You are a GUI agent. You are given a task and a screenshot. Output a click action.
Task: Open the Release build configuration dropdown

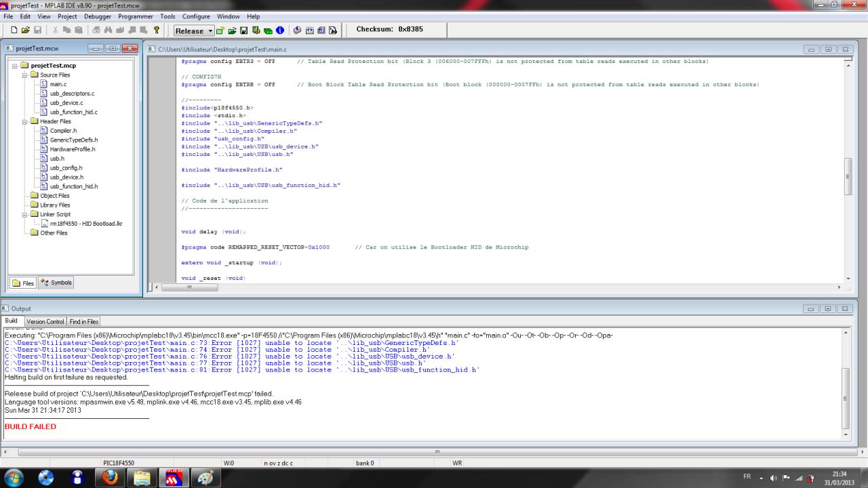coord(210,30)
